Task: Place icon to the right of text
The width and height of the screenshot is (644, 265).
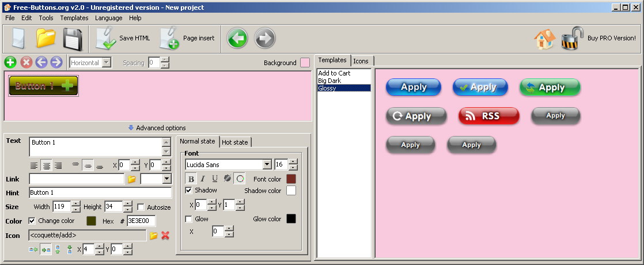Action: tap(46, 249)
